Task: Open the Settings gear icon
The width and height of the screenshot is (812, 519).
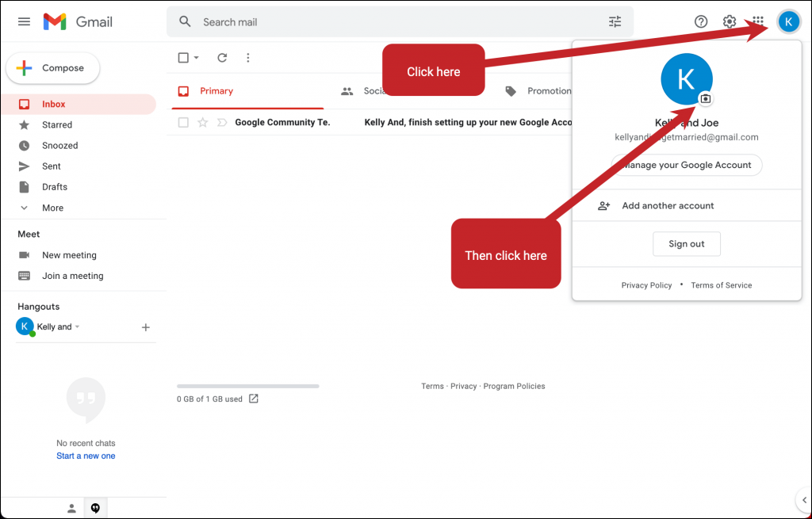Action: [x=730, y=22]
